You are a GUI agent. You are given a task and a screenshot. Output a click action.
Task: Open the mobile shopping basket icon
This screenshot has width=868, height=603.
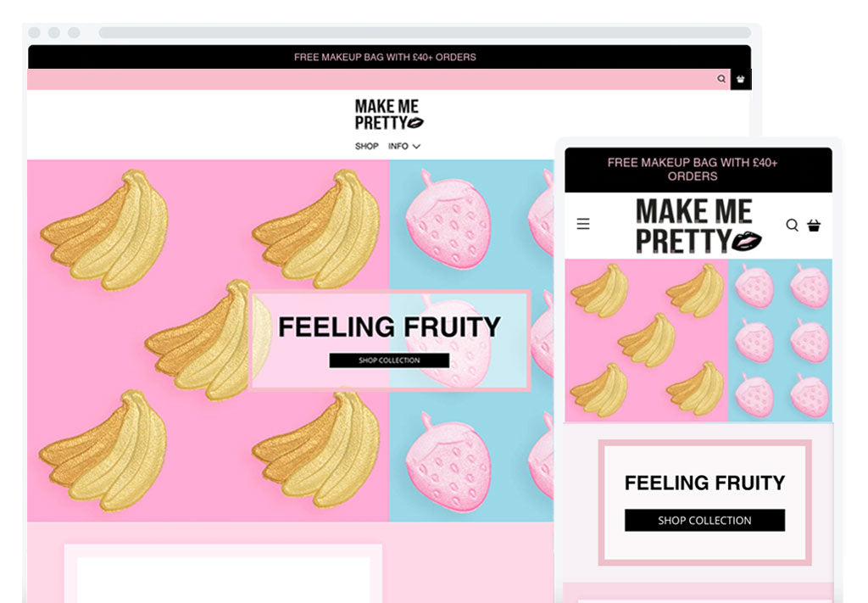click(814, 225)
